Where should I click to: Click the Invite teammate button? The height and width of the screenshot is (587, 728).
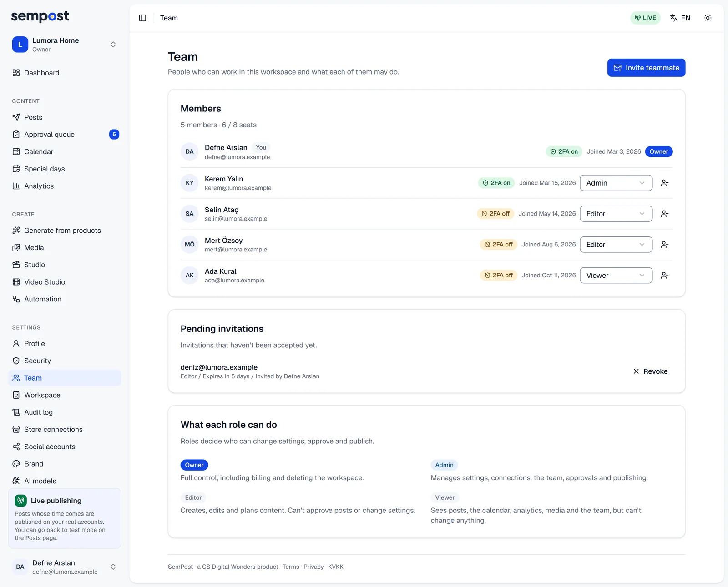pos(646,68)
